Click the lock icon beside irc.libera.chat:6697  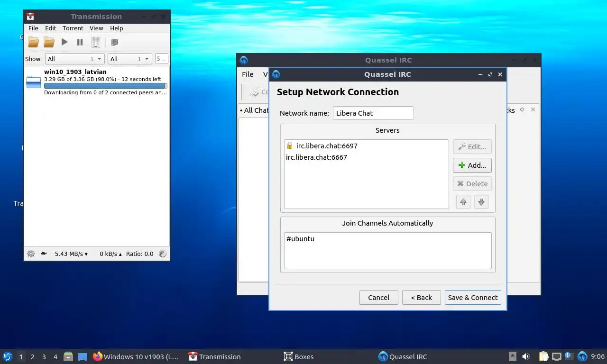pyautogui.click(x=290, y=146)
